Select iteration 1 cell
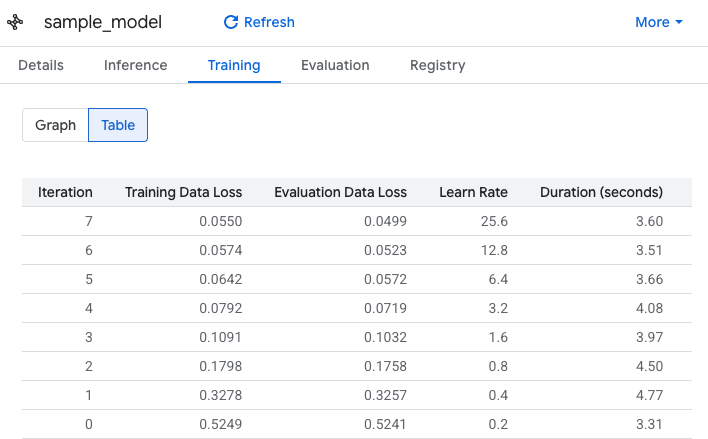Image resolution: width=708 pixels, height=439 pixels. (89, 395)
